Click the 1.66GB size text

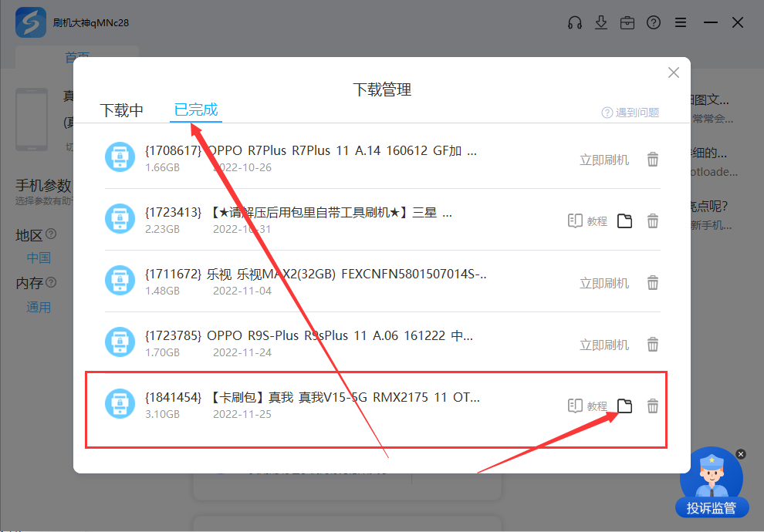click(x=162, y=167)
